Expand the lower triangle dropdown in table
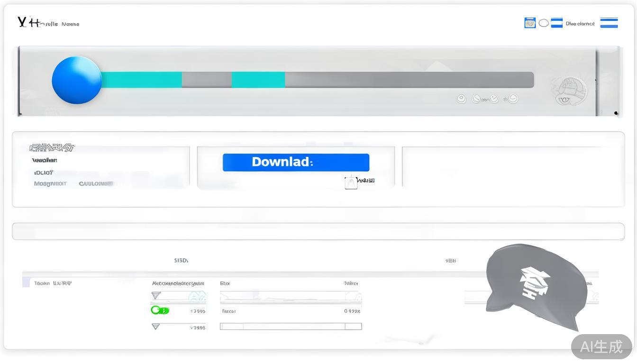637x364 pixels. tap(155, 327)
